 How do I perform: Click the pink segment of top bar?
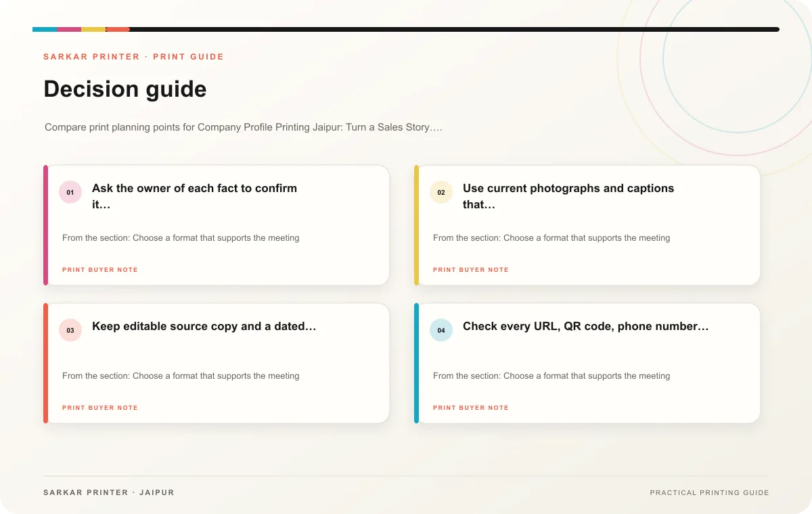69,29
